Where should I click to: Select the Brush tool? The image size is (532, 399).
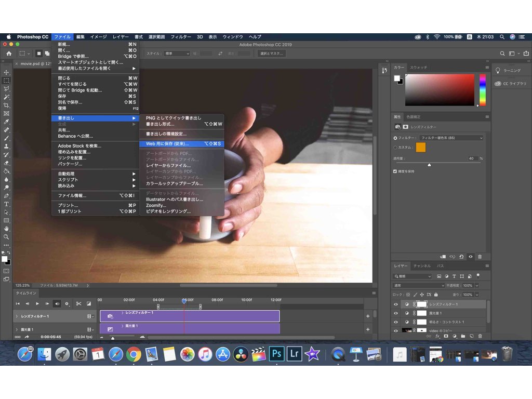tap(6, 138)
